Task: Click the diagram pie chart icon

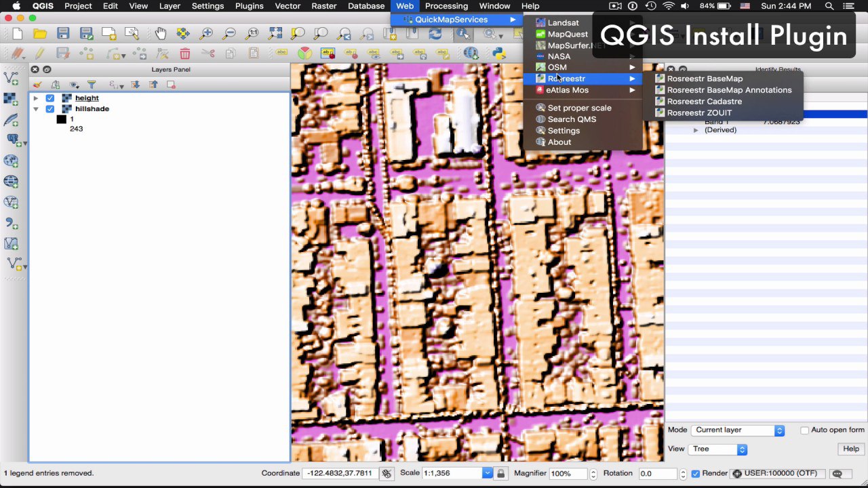Action: [305, 54]
